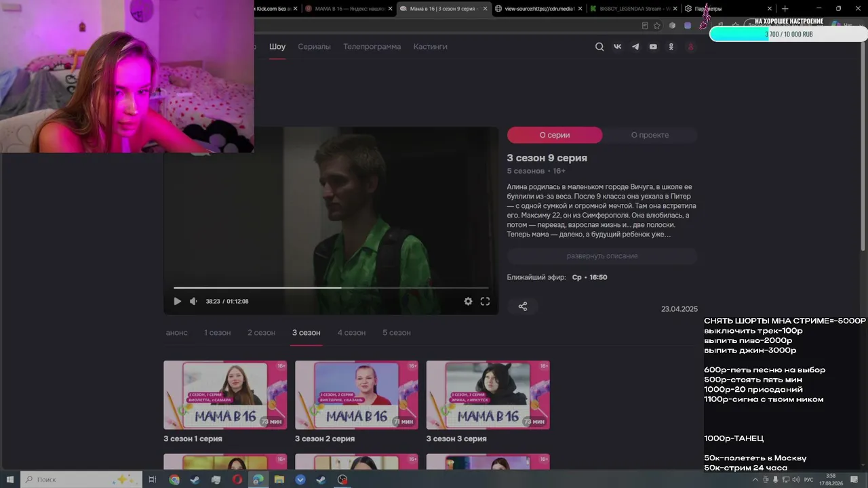This screenshot has height=488, width=868.
Task: Switch keyboard language РУС indicator
Action: pyautogui.click(x=808, y=479)
